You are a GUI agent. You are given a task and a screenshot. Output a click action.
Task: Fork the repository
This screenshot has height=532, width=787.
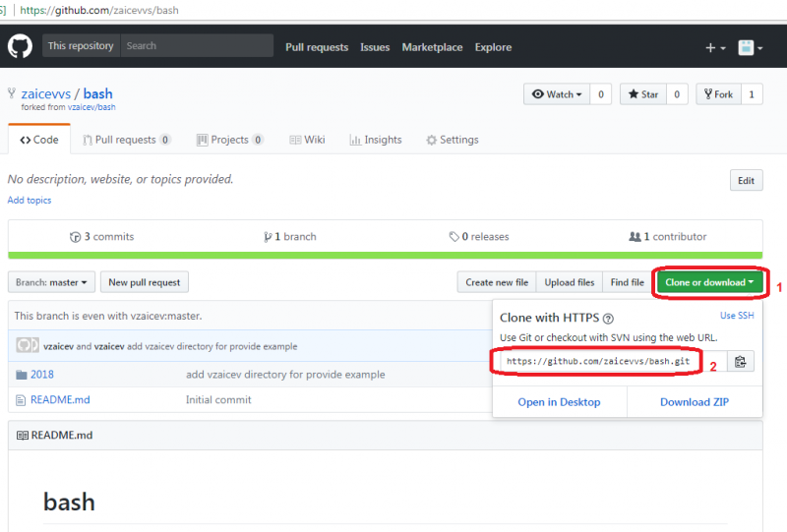tap(718, 94)
